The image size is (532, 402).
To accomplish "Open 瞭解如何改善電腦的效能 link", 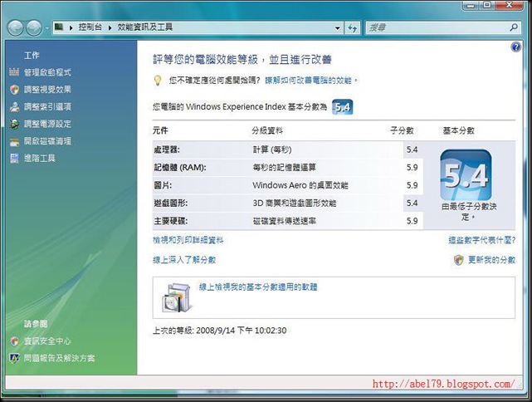I will 308,81.
